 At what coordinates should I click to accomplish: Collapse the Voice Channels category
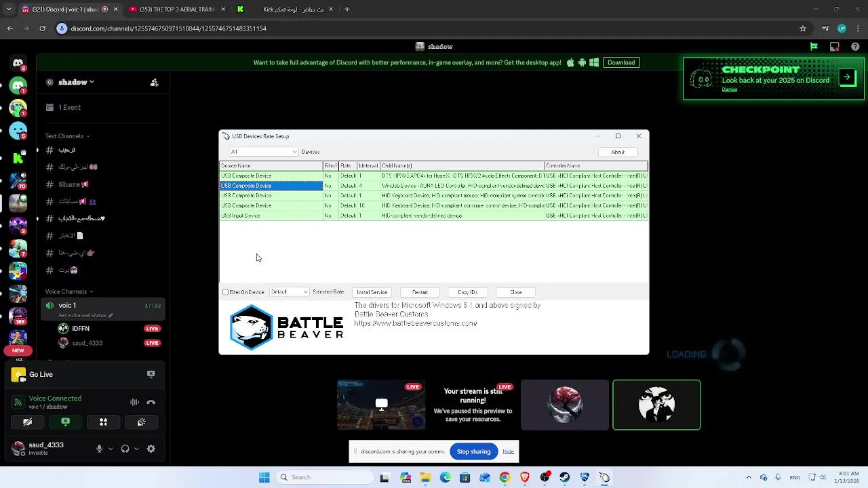(x=69, y=291)
